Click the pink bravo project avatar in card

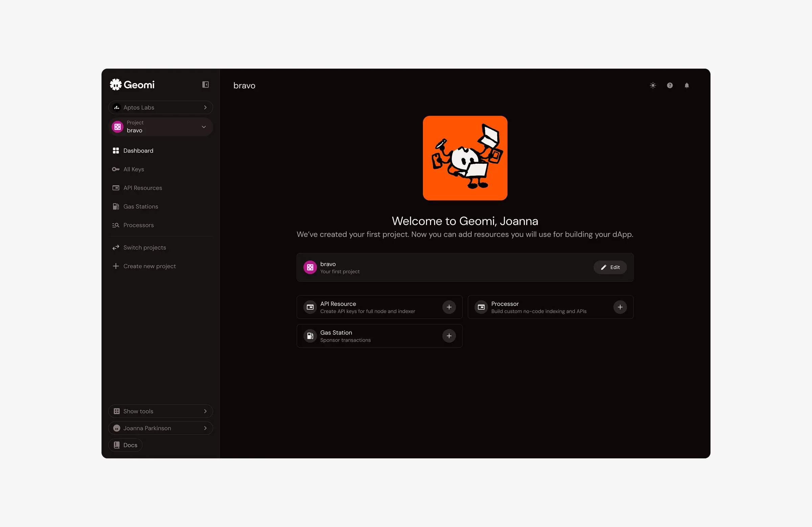point(310,267)
